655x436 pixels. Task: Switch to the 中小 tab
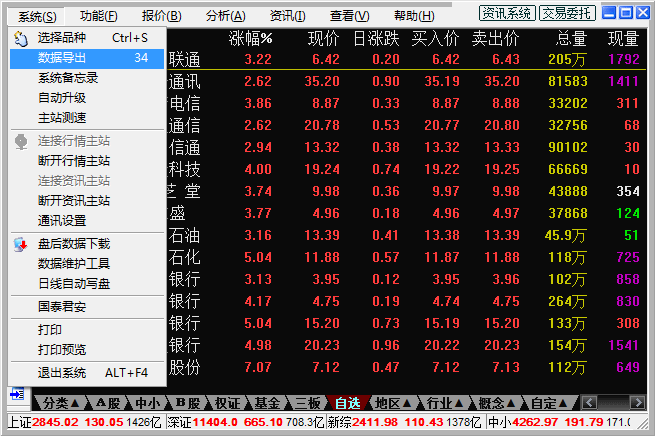point(148,403)
